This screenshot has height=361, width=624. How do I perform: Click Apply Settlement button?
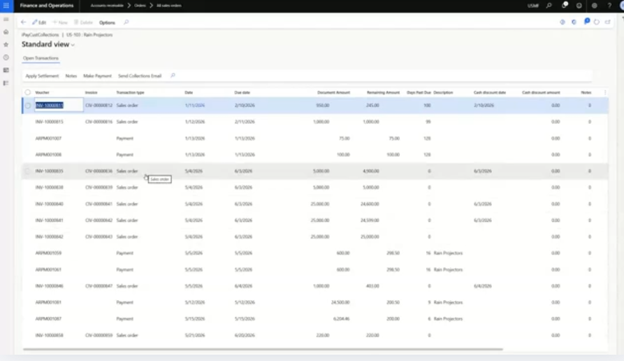point(42,76)
